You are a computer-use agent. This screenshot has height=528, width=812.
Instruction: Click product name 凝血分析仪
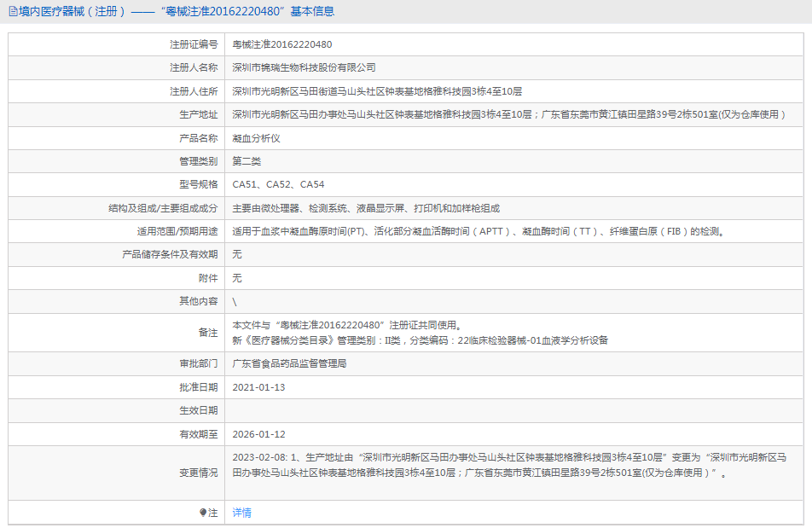point(257,138)
